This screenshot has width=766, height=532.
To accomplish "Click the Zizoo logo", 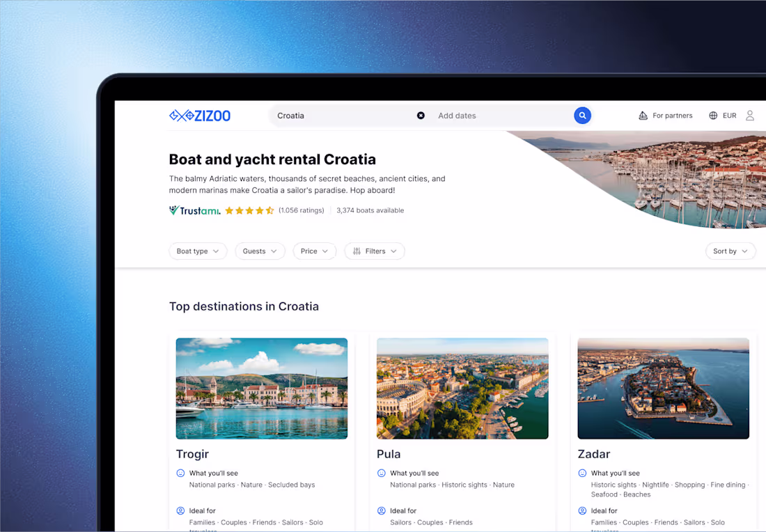I will click(x=200, y=116).
